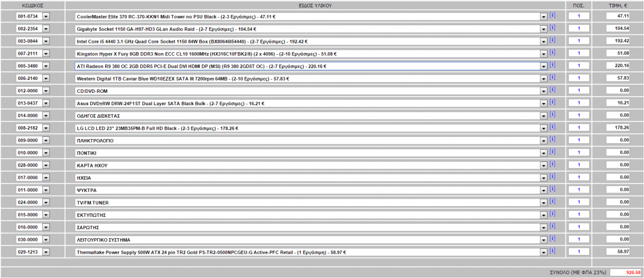The image size is (644, 278).
Task: Click the ΕΙΔΟΣ ΥΛΙΚΟΥ column header
Action: pyautogui.click(x=315, y=5)
